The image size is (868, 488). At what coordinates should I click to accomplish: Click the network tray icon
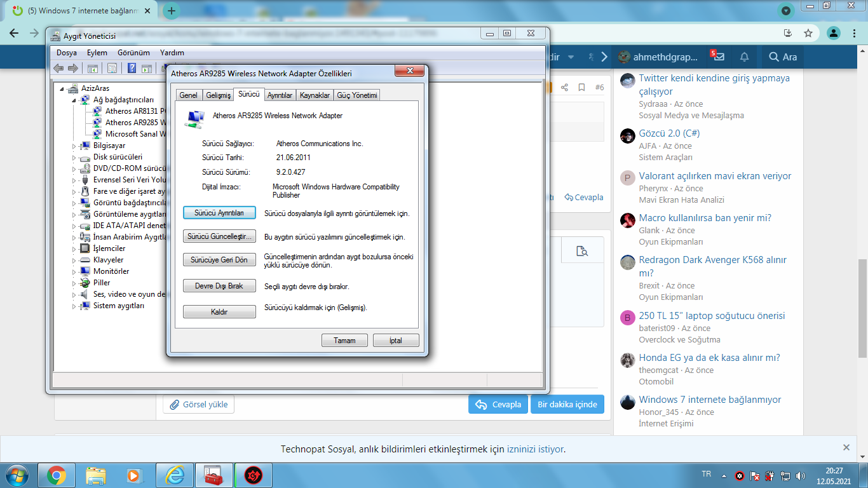point(785,475)
